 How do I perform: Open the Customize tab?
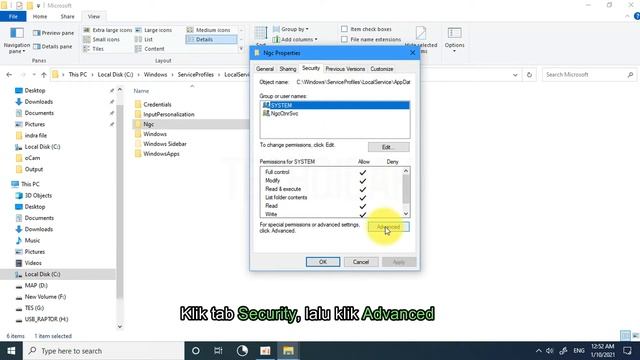click(382, 69)
